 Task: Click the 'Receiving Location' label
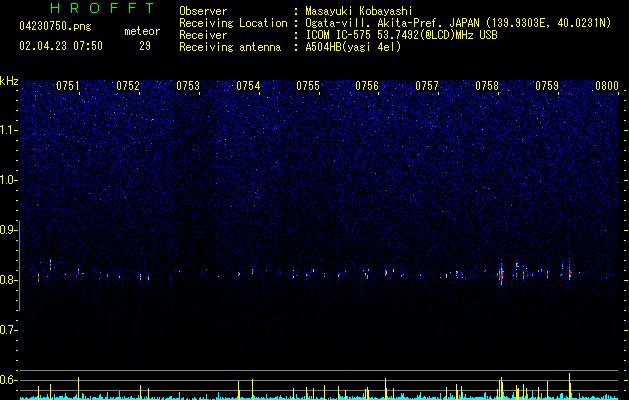(233, 23)
